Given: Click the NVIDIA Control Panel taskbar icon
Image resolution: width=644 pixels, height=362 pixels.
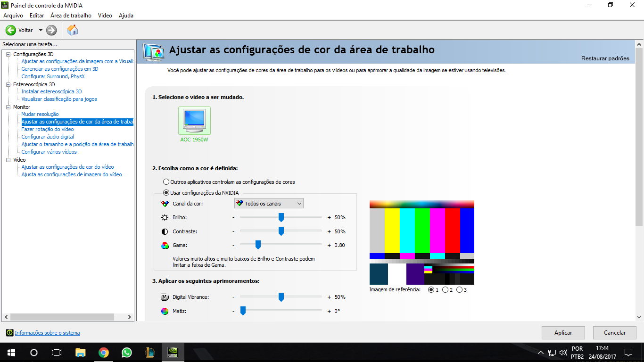Looking at the screenshot, I should [173, 353].
